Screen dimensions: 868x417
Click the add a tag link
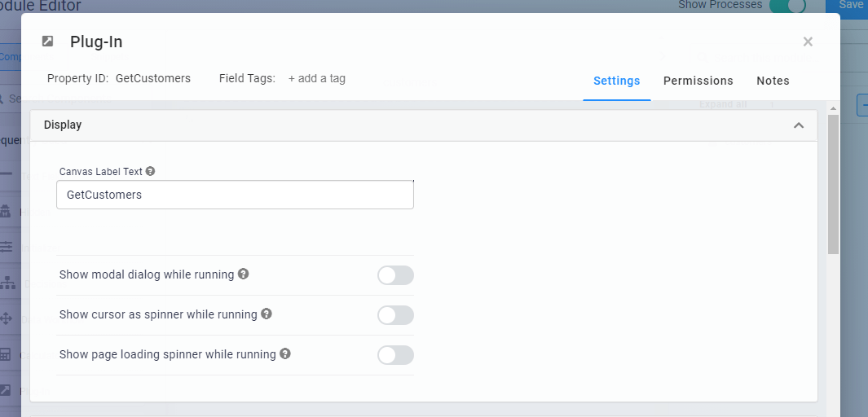(317, 78)
